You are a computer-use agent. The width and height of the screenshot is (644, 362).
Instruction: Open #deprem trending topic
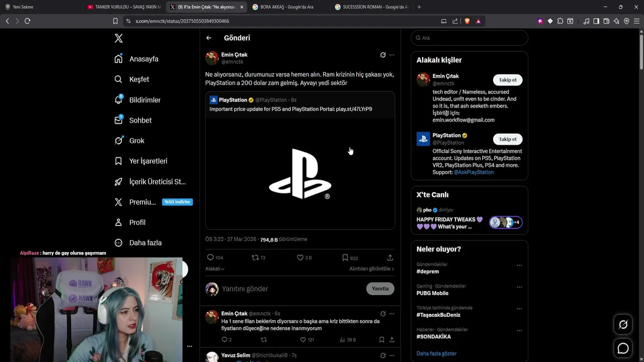pyautogui.click(x=428, y=271)
